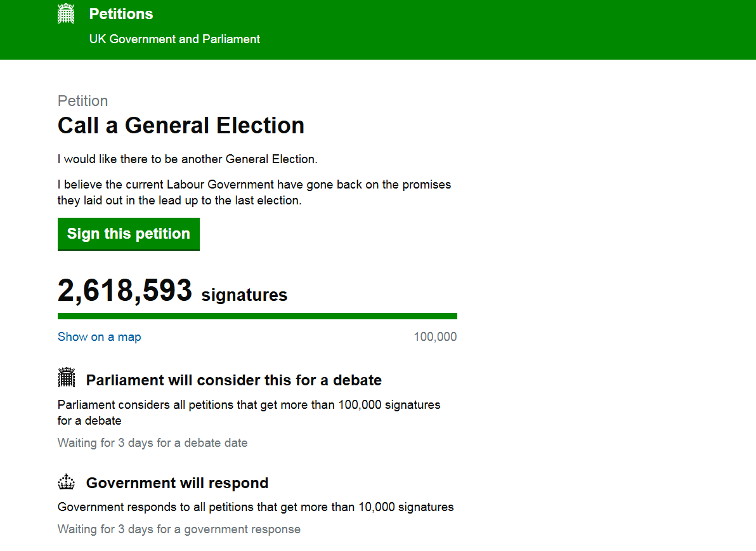Viewport: 756px width, 551px height.
Task: Select the Call a General Election heading
Action: coord(181,126)
